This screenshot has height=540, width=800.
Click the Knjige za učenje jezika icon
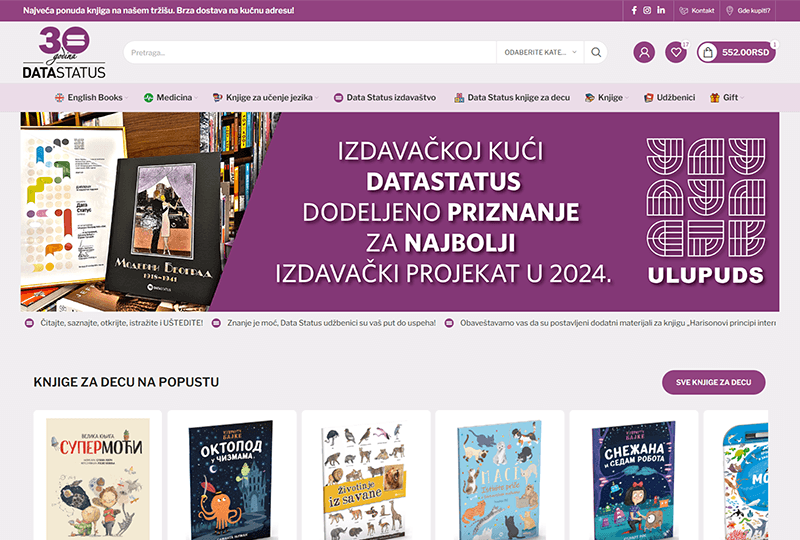218,97
